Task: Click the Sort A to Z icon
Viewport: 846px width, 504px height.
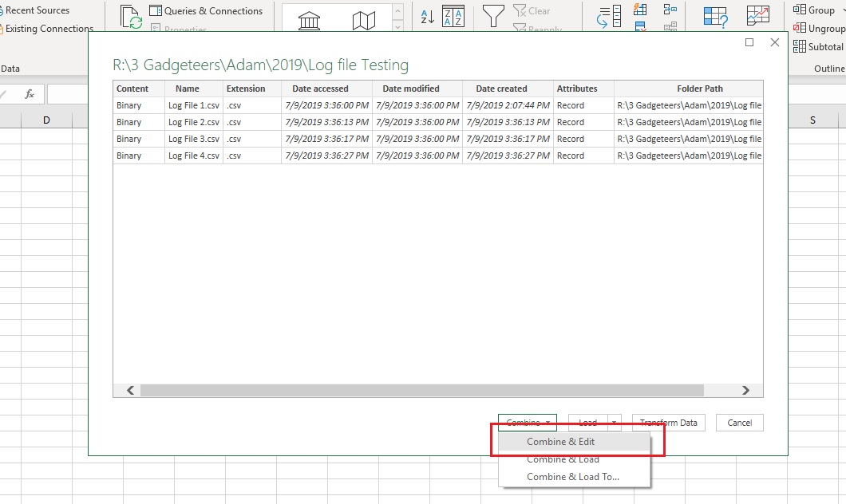Action: [426, 16]
